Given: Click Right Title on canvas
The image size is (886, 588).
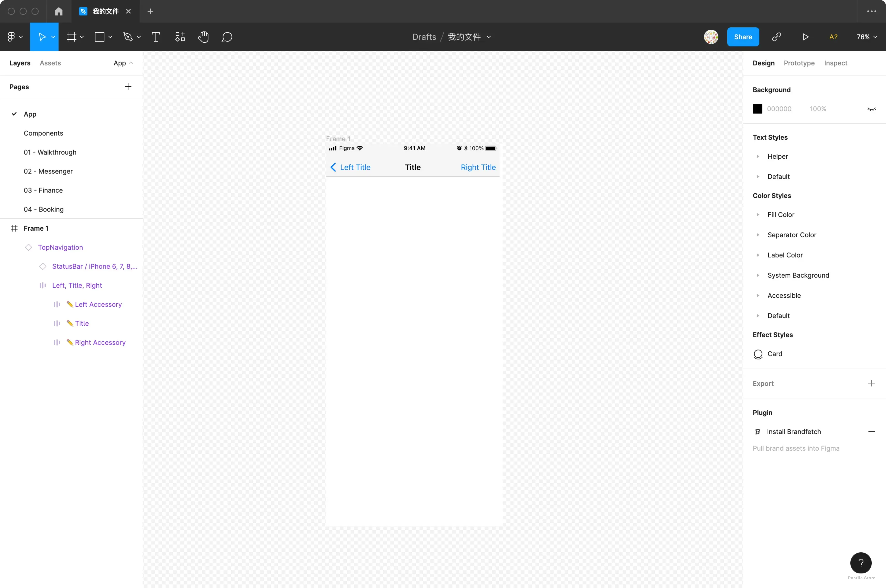Looking at the screenshot, I should pos(478,167).
